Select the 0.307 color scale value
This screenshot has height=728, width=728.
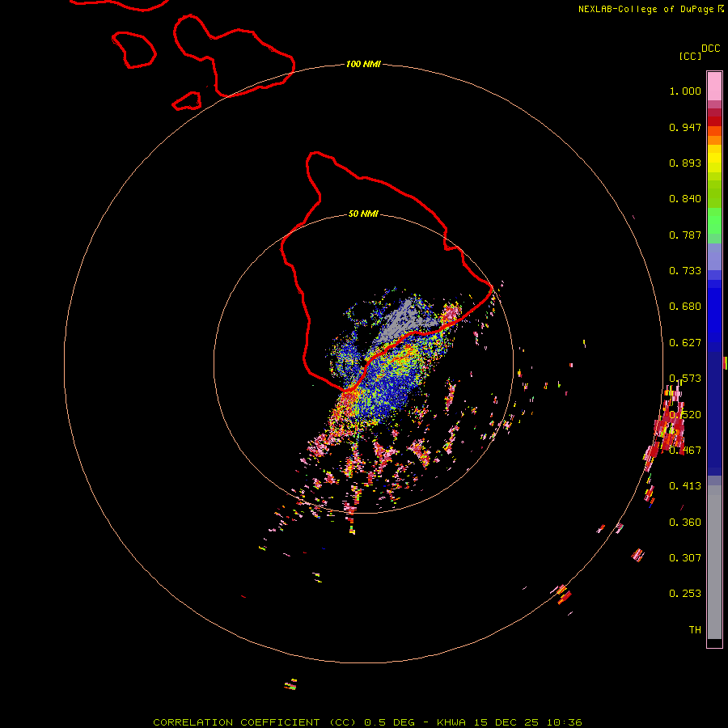click(685, 557)
